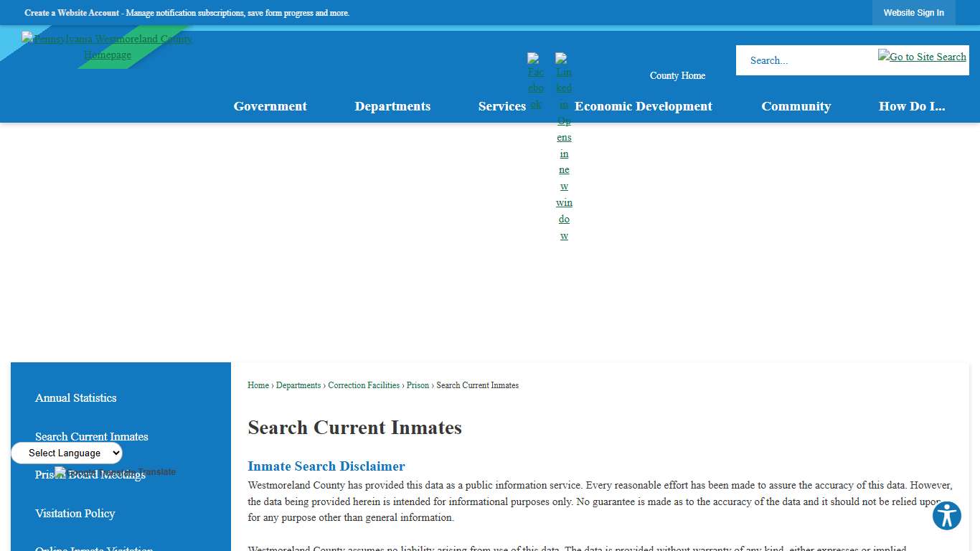The image size is (980, 551).
Task: Click the Westmoreland County homepage logo
Action: [x=108, y=46]
